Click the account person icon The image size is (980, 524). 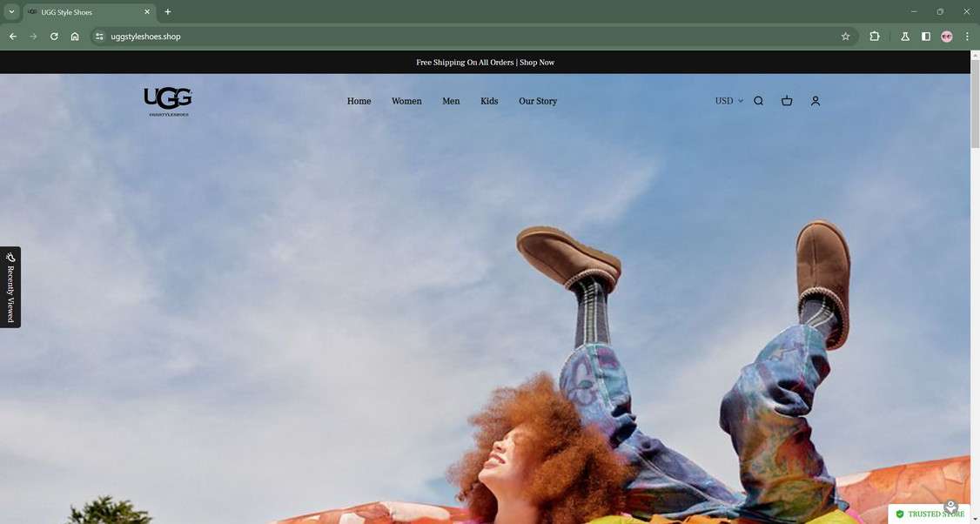click(x=816, y=101)
